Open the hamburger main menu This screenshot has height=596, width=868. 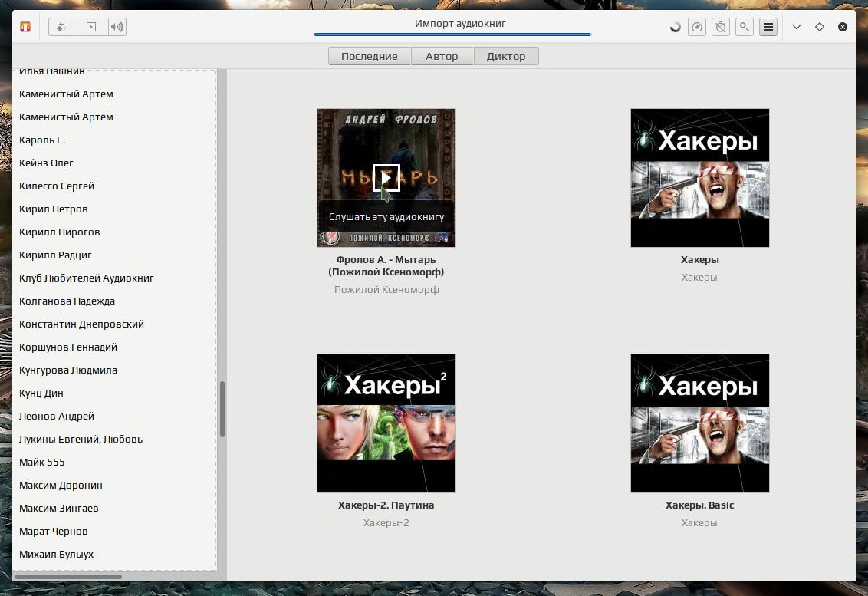coord(768,27)
